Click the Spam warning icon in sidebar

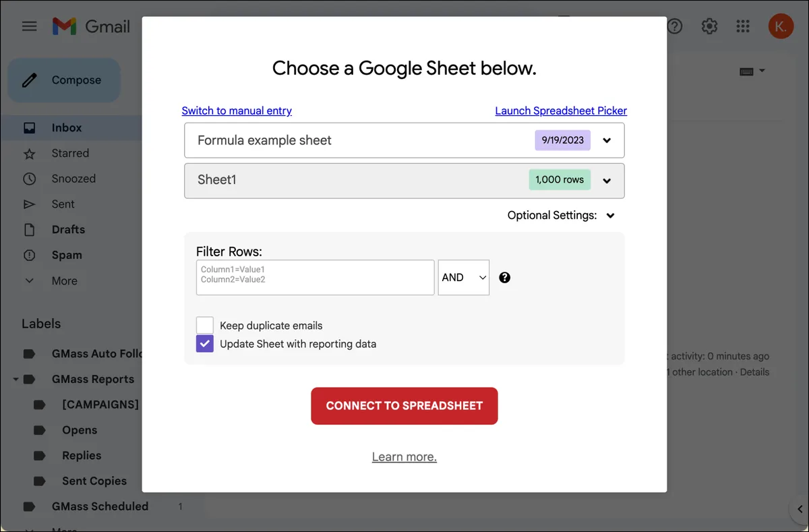(29, 256)
